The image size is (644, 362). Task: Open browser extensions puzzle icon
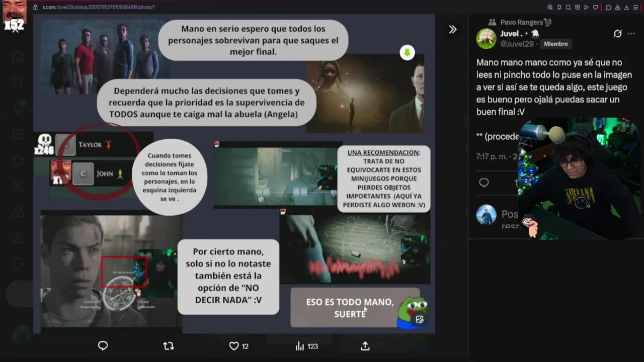[x=608, y=8]
